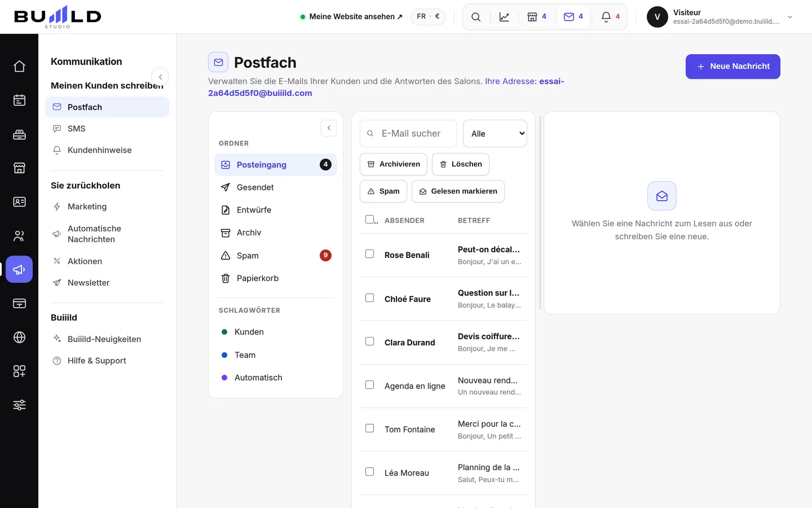This screenshot has width=812, height=508.
Task: Open the home icon in left rail
Action: (x=19, y=66)
